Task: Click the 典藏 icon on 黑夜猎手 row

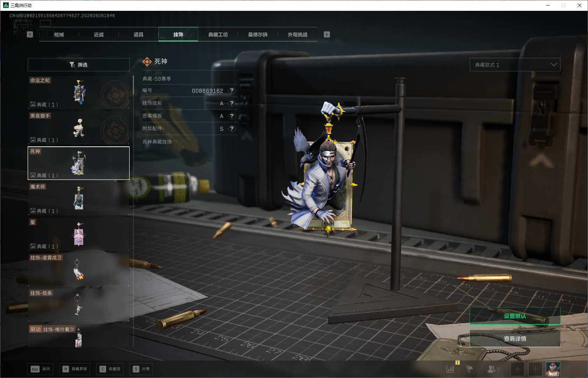Action: (x=33, y=140)
